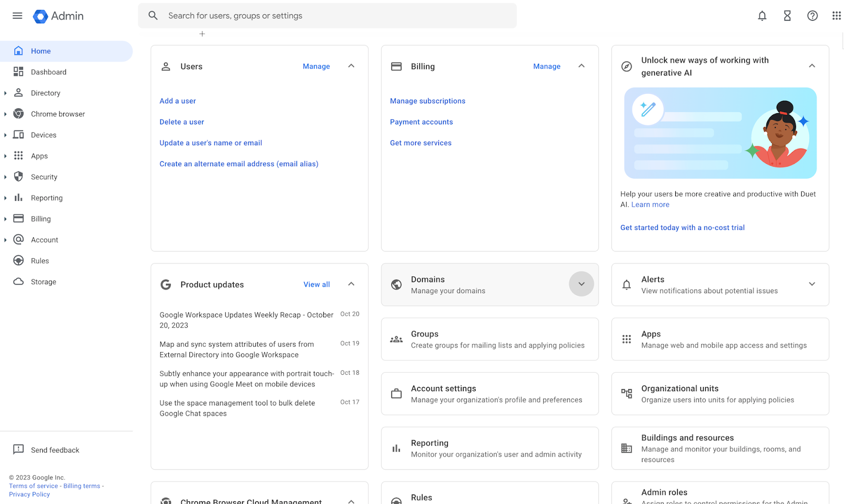Click Delete a user link
Screen dimensions: 844x504
point(182,122)
